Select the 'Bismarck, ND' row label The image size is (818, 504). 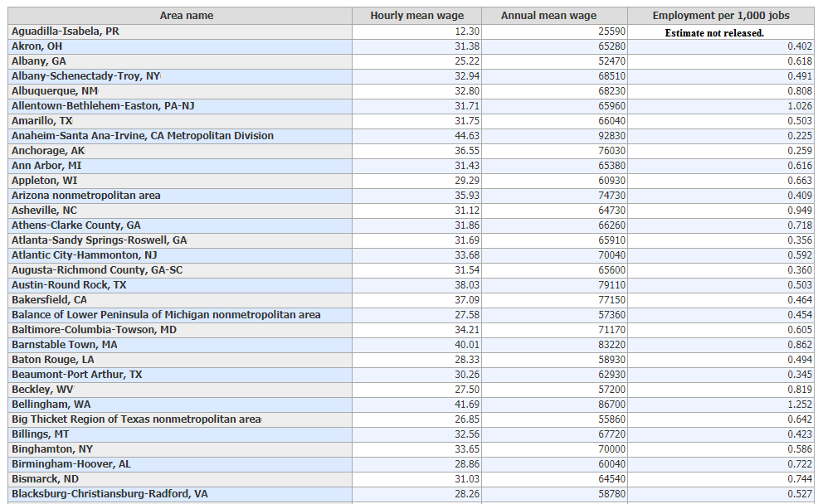tap(45, 479)
